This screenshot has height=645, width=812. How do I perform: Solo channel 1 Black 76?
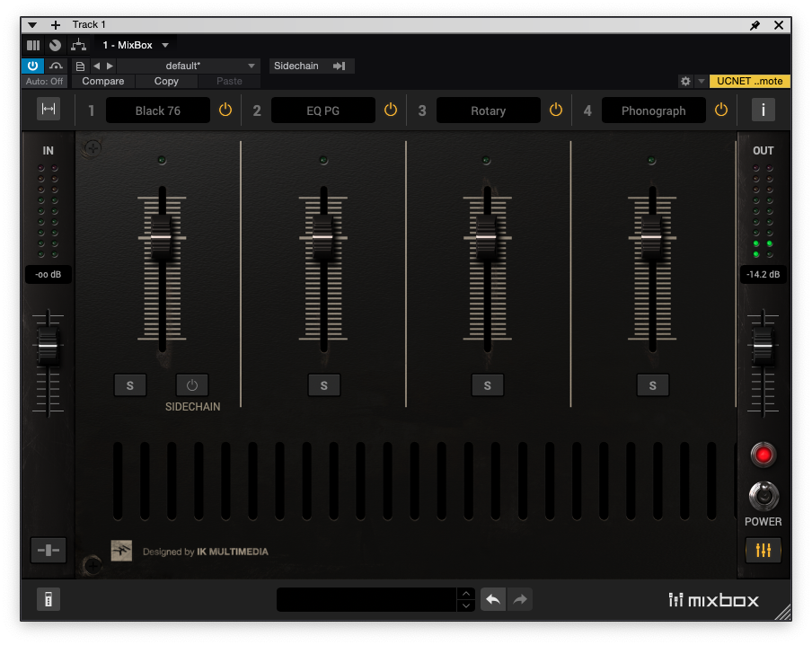pos(130,385)
